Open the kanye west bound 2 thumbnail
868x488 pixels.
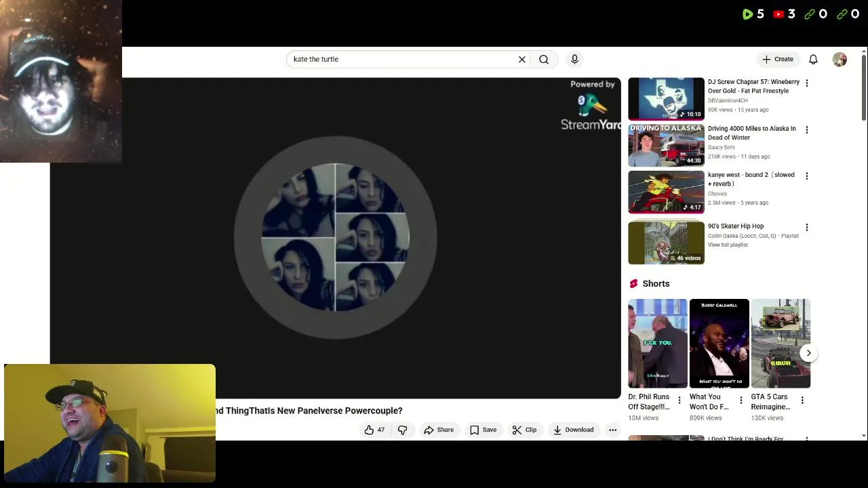coord(666,192)
